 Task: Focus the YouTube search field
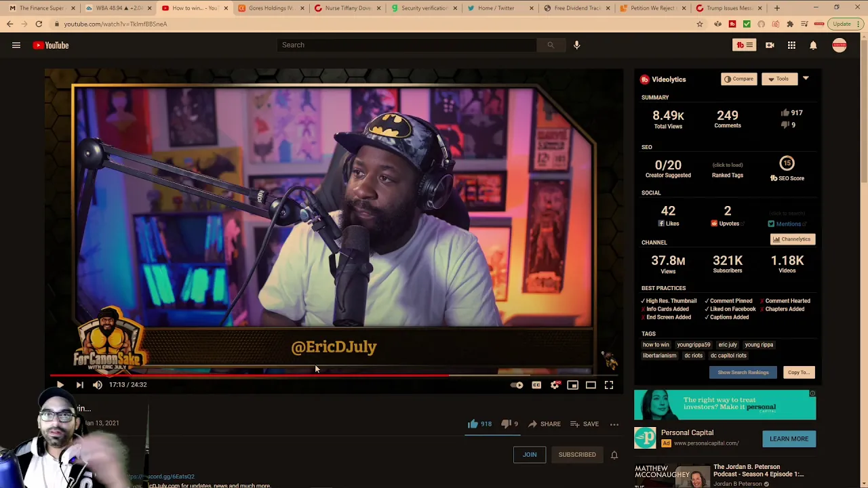pos(407,45)
